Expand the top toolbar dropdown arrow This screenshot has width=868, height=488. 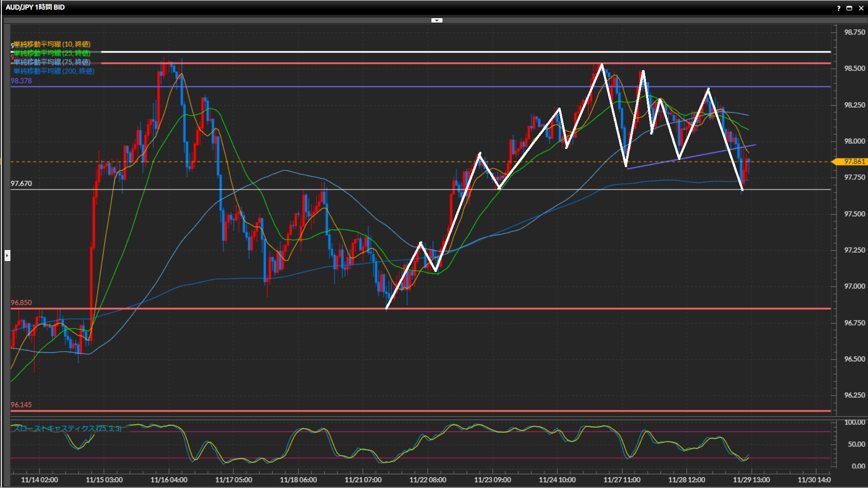coord(437,20)
